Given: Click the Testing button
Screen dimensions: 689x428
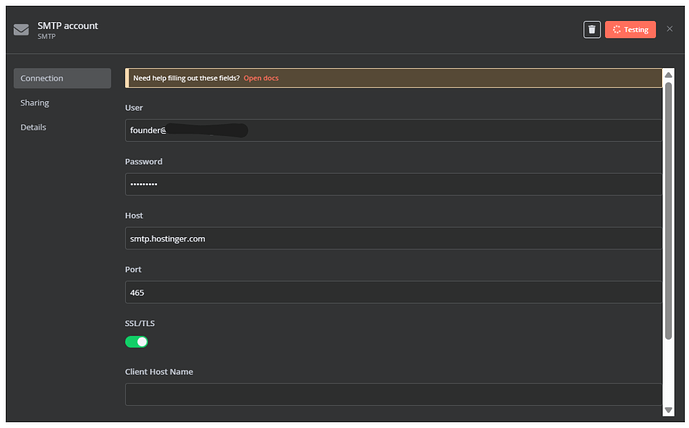Looking at the screenshot, I should [630, 29].
